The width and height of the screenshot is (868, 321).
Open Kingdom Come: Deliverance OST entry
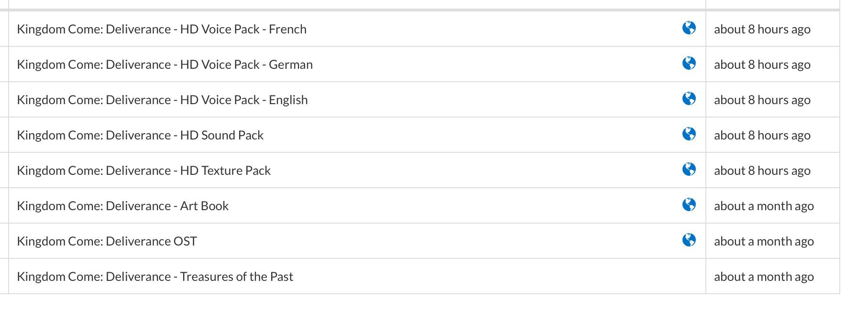tap(107, 241)
